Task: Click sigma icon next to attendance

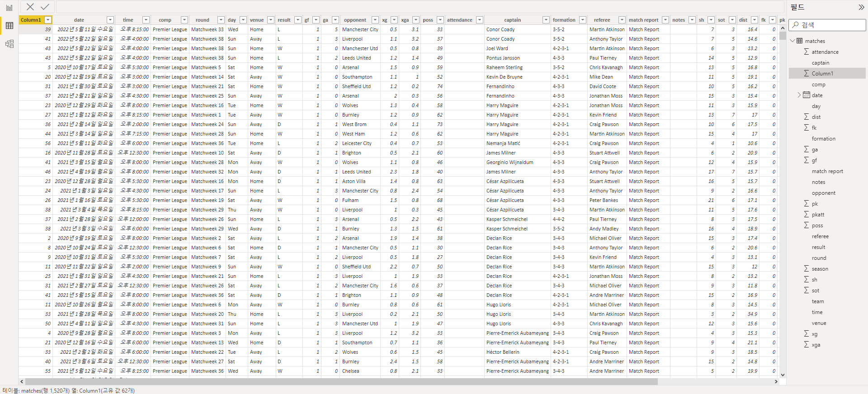Action: tap(807, 52)
